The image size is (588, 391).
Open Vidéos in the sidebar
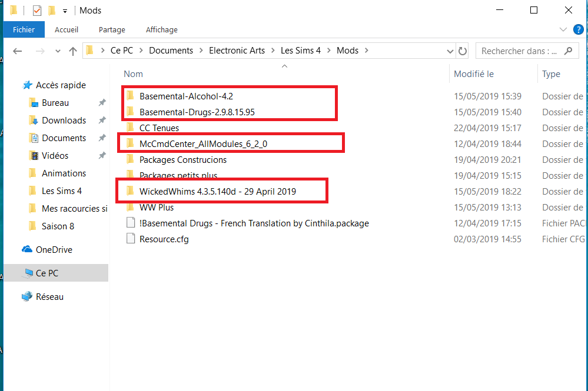(55, 155)
